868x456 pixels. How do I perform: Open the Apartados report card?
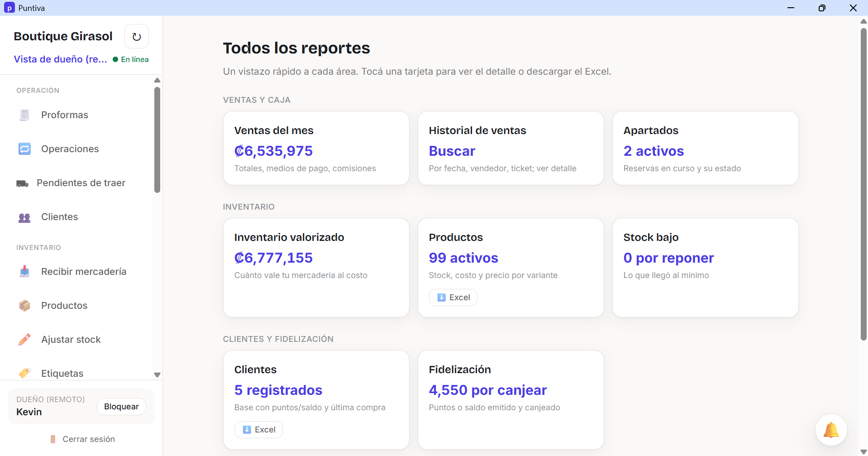pos(706,148)
